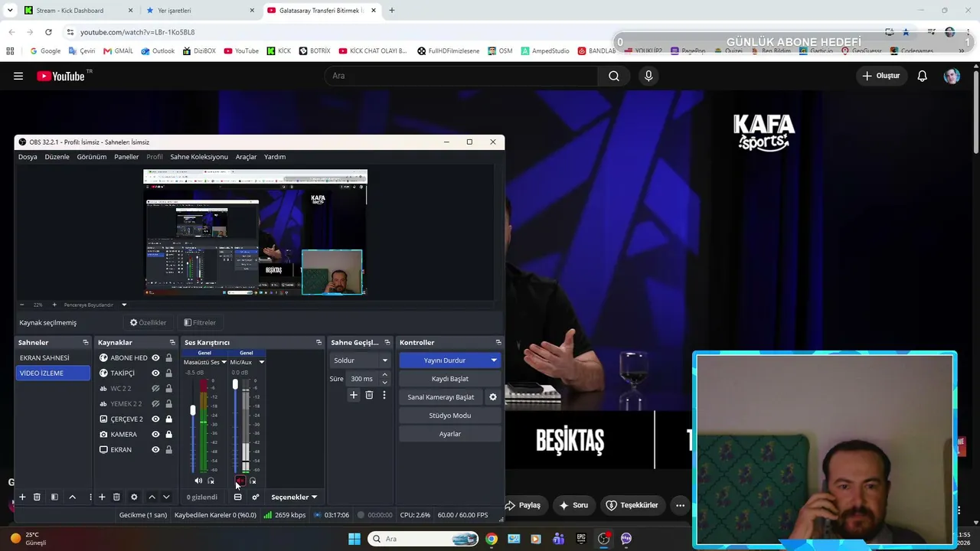Toggle monitoring headphone icon for Masaüstü Ses
Image resolution: width=980 pixels, height=551 pixels.
(x=211, y=481)
